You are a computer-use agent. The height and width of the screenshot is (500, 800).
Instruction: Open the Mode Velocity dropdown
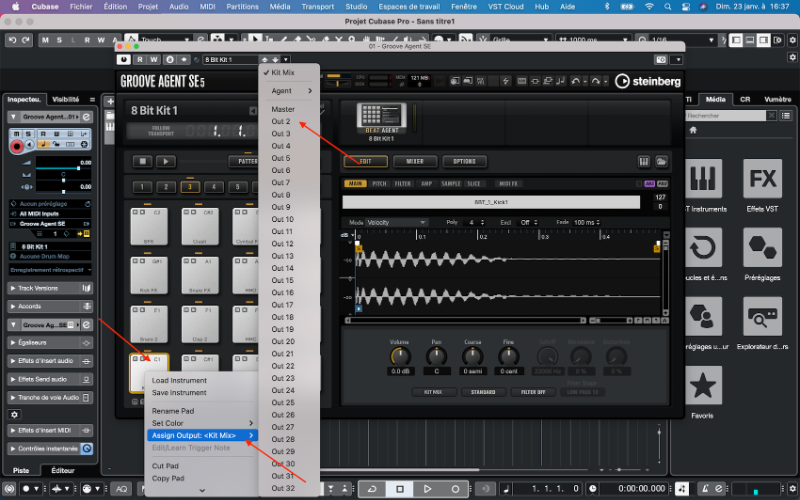click(x=396, y=222)
